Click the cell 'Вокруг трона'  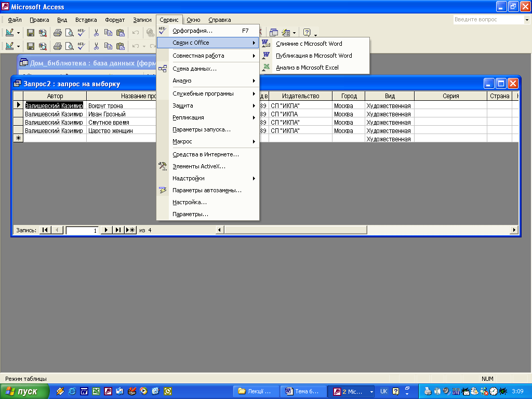pyautogui.click(x=122, y=105)
